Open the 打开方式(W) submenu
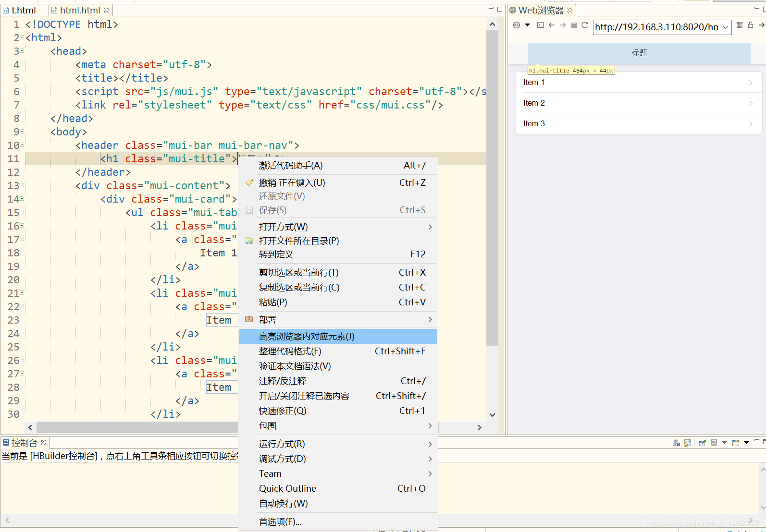This screenshot has height=532, width=766. click(338, 227)
